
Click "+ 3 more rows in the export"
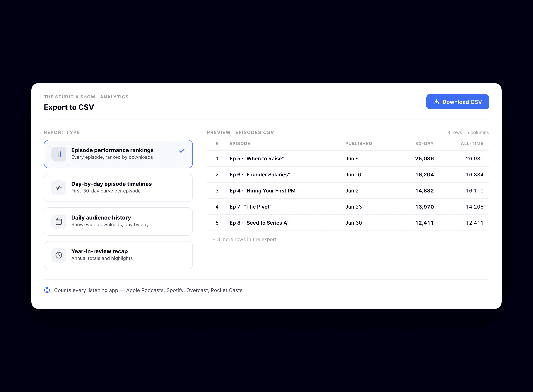(245, 240)
